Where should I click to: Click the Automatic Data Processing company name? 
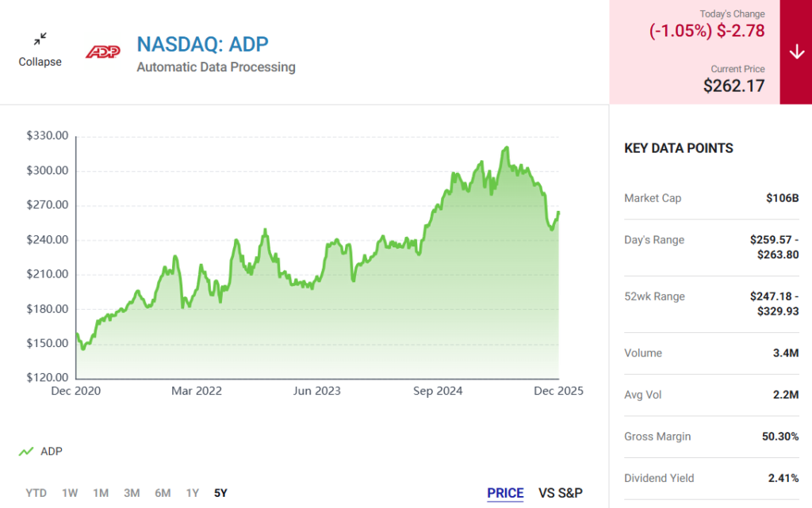216,67
